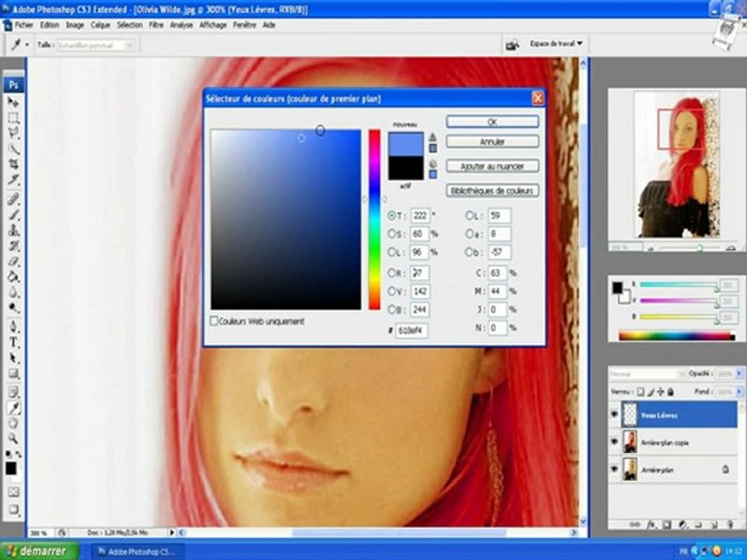The image size is (747, 560).
Task: Select the Pen tool
Action: click(x=13, y=327)
